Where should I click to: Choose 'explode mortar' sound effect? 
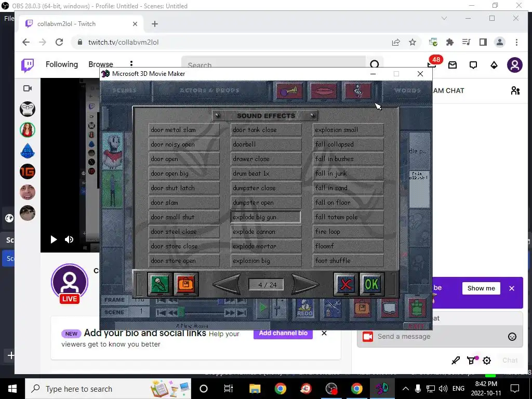pos(266,246)
